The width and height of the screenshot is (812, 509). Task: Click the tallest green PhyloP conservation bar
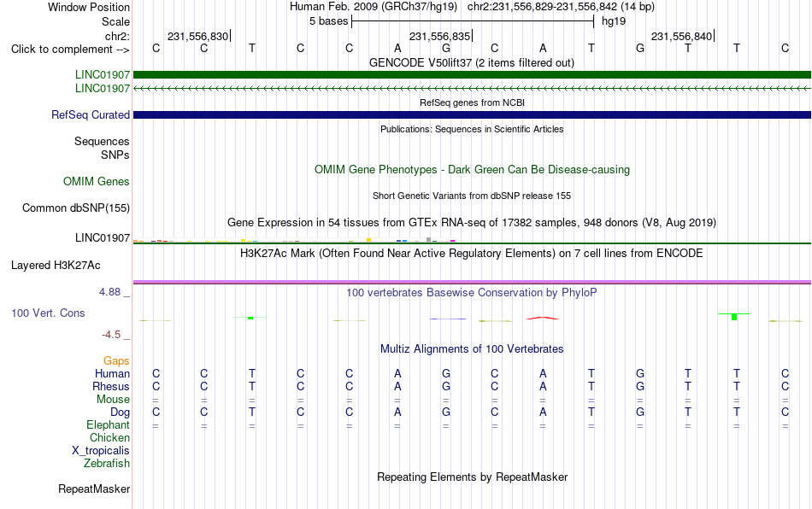[x=734, y=317]
